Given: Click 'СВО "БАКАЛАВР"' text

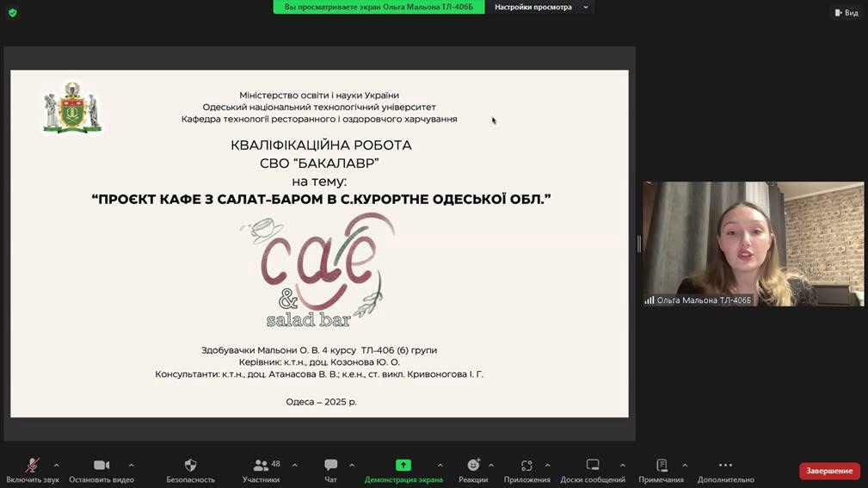Looking at the screenshot, I should pyautogui.click(x=319, y=164).
